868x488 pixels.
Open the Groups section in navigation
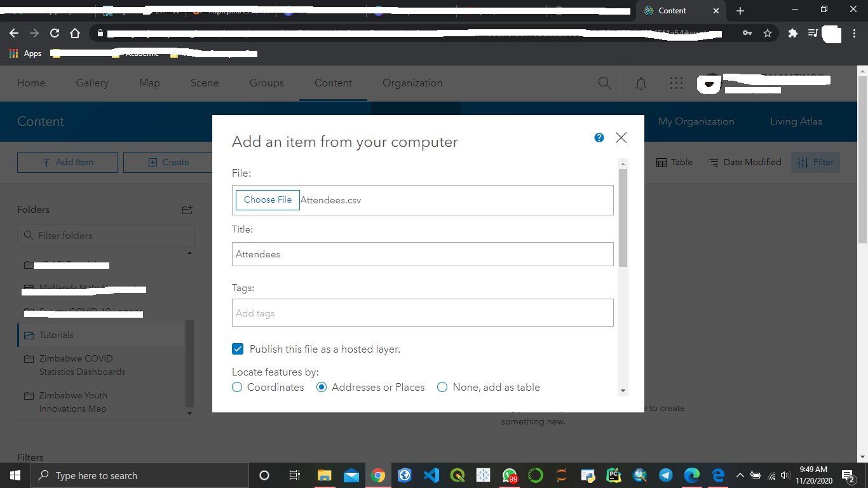pos(266,83)
